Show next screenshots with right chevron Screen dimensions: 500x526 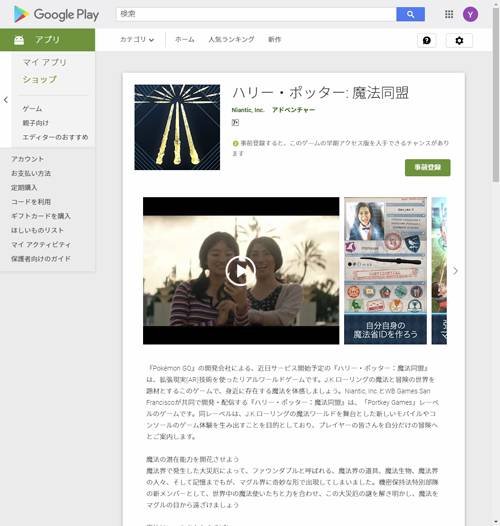click(455, 271)
